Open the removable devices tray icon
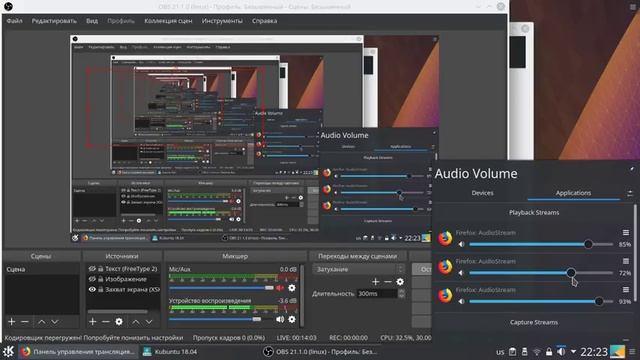Image resolution: width=640 pixels, height=360 pixels. (x=525, y=352)
